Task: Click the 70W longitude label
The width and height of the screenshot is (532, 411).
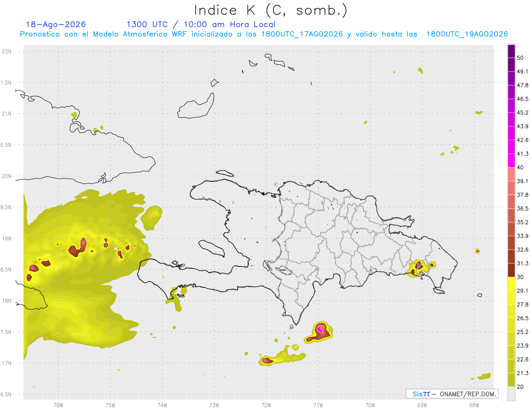Action: coord(370,405)
